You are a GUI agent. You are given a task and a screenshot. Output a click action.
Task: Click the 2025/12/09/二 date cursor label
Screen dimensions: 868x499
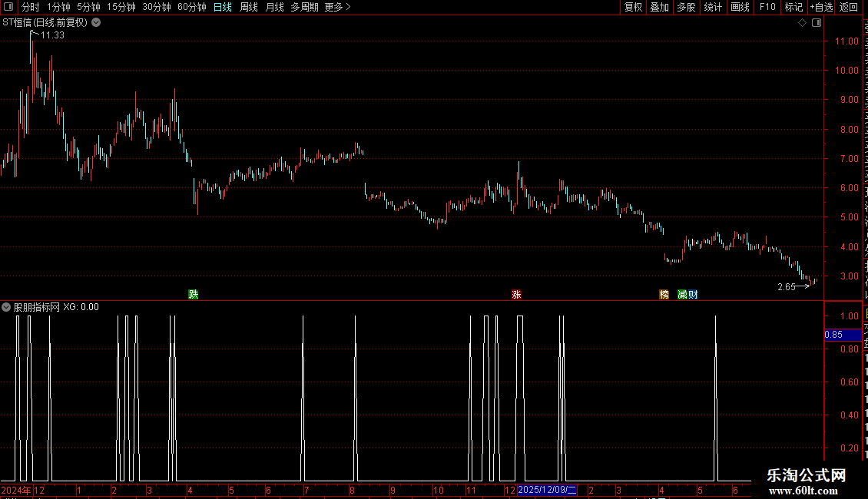(x=547, y=490)
